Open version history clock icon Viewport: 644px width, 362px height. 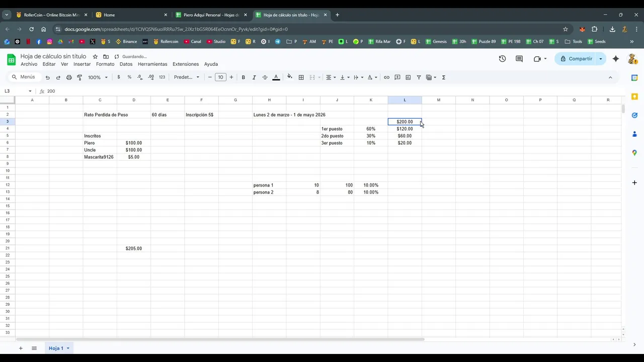(x=502, y=59)
